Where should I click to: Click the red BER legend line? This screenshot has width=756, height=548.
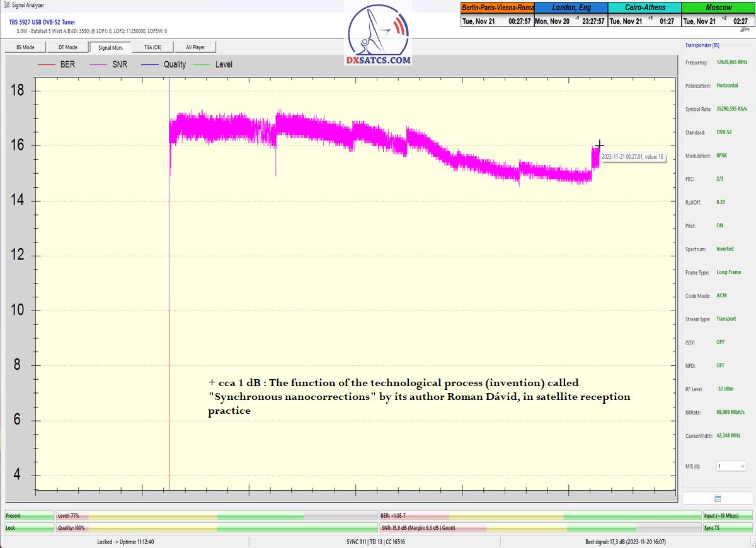47,64
